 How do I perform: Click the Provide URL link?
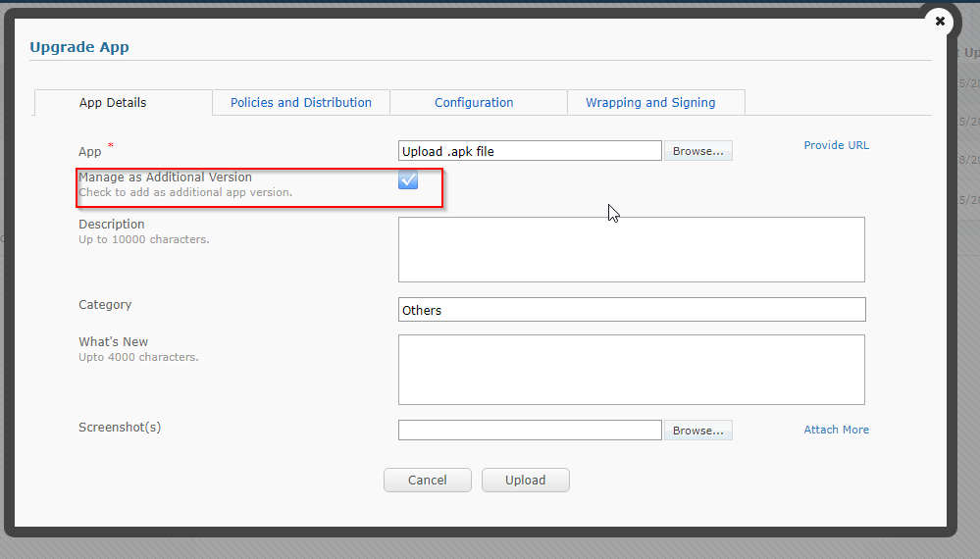[836, 145]
